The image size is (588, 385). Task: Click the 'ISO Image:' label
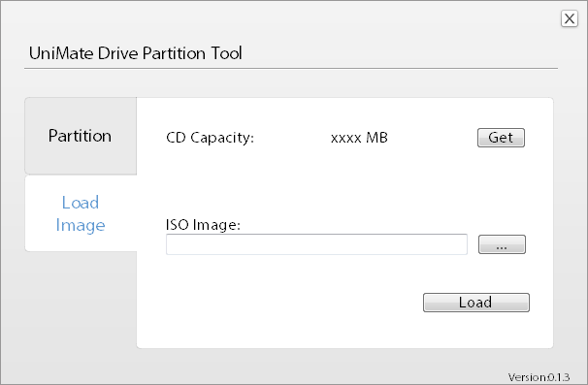(203, 225)
